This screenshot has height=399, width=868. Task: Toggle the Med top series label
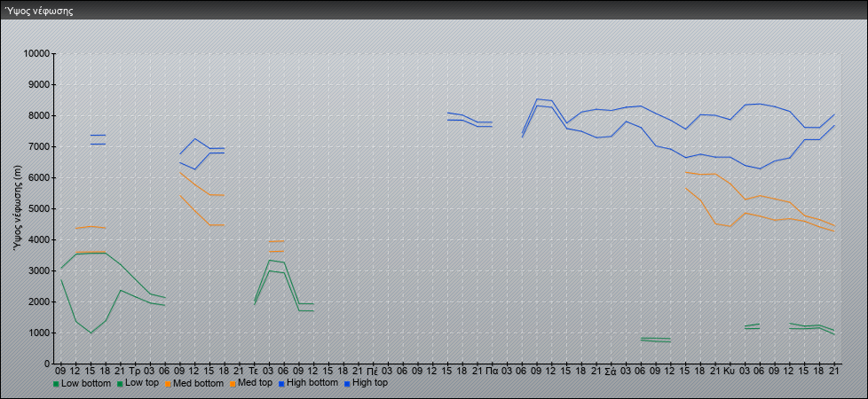click(x=256, y=383)
